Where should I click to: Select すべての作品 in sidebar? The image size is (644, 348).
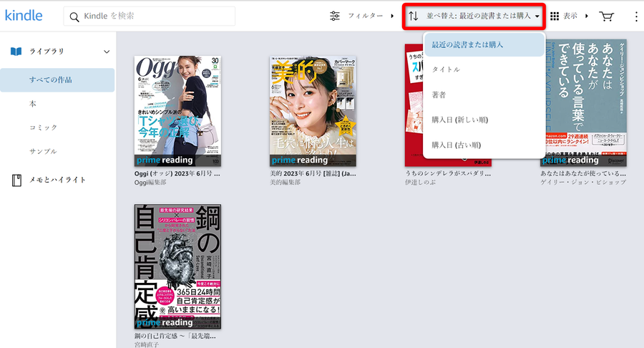57,80
